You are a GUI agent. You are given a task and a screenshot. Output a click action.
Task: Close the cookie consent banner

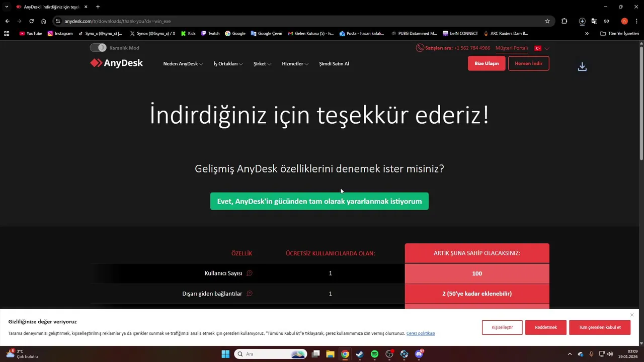tap(632, 315)
